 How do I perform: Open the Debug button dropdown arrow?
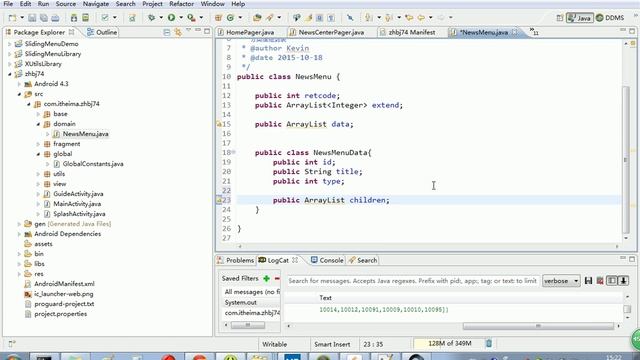[x=161, y=18]
